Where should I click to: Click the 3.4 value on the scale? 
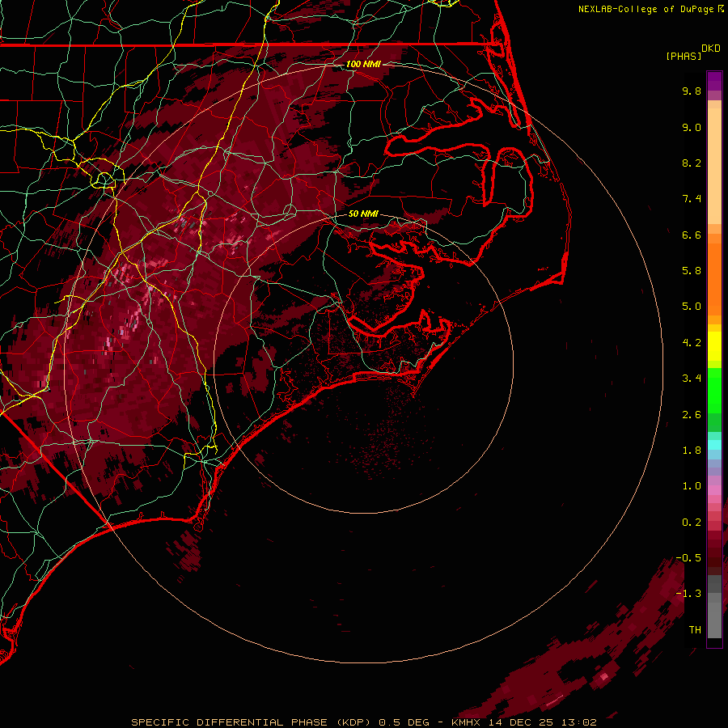(x=692, y=379)
